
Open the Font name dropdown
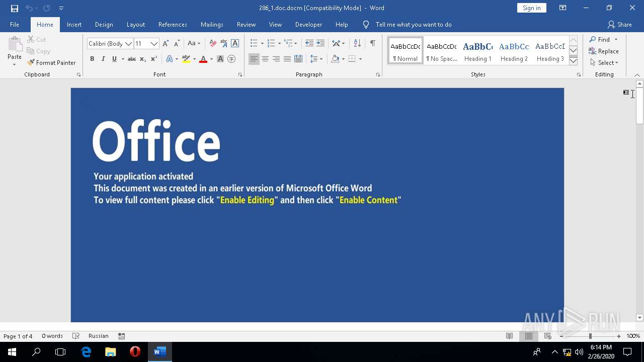[129, 44]
